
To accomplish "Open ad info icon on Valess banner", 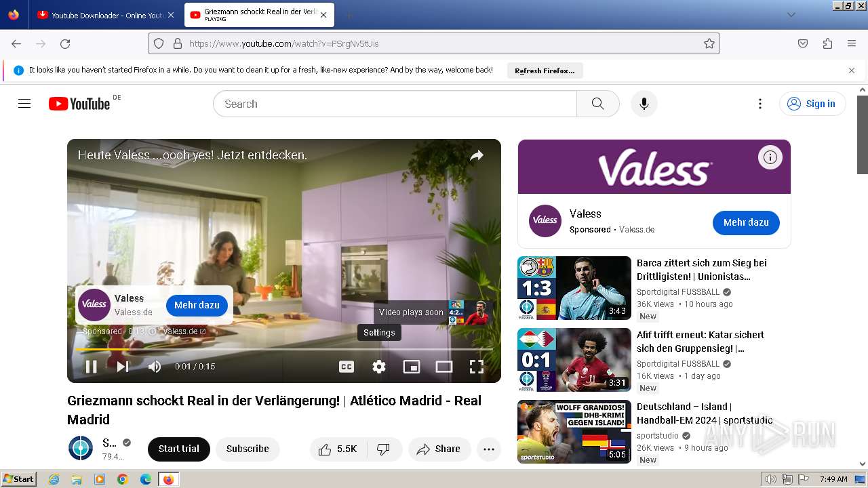I will pyautogui.click(x=770, y=157).
